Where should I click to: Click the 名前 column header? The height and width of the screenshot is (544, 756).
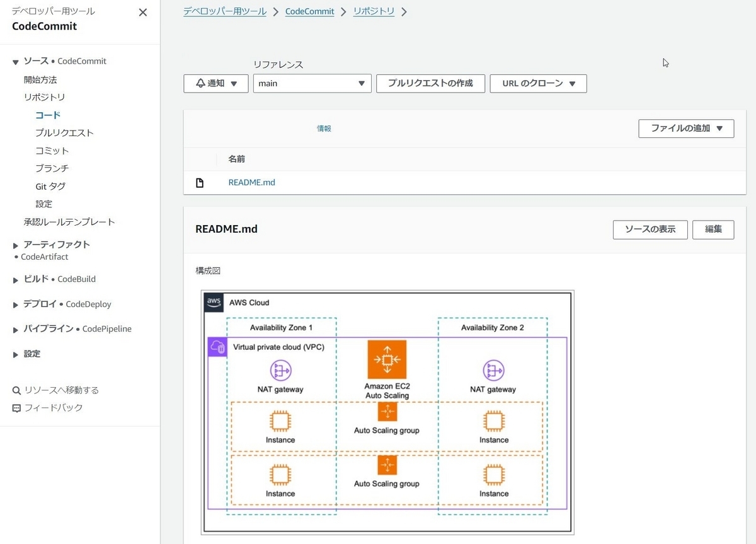tap(236, 159)
